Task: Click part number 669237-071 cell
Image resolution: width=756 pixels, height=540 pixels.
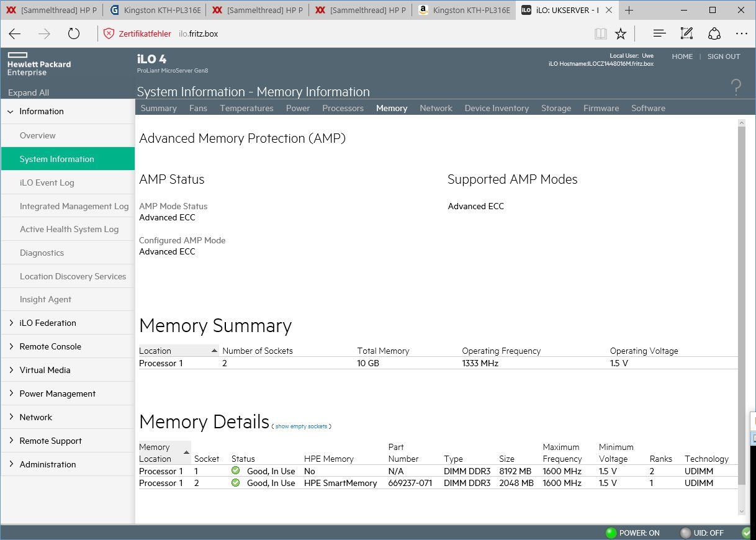Action: click(x=410, y=483)
